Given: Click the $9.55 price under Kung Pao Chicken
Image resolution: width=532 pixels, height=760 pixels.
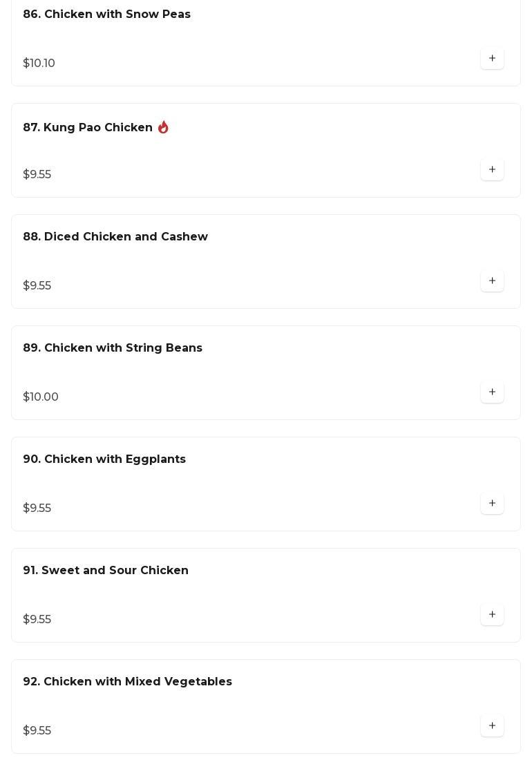Looking at the screenshot, I should [37, 175].
